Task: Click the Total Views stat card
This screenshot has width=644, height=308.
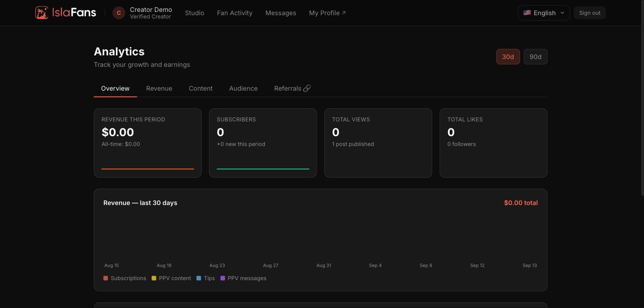Action: point(378,143)
